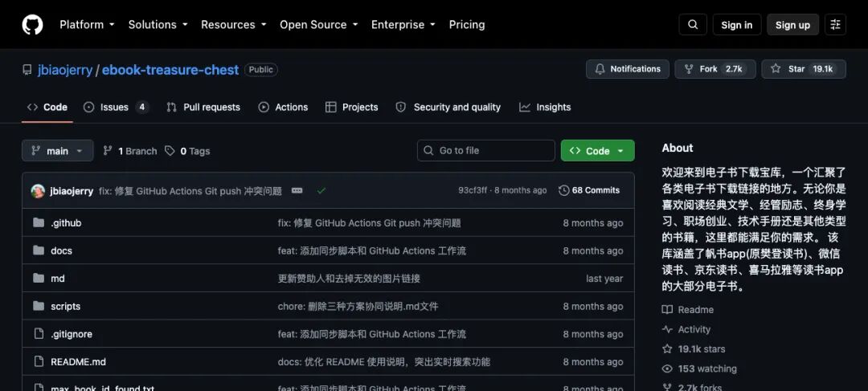Switch to the Insights tab
This screenshot has width=868, height=391.
click(545, 108)
